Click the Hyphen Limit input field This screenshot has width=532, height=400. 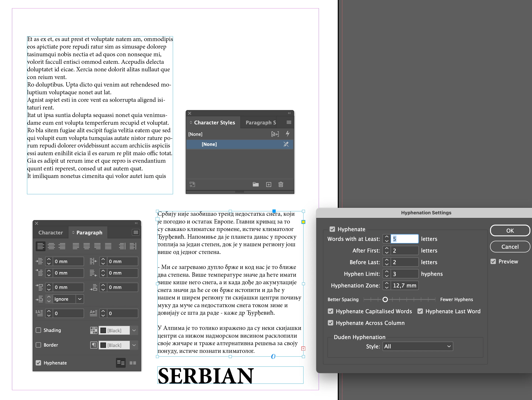pos(404,274)
